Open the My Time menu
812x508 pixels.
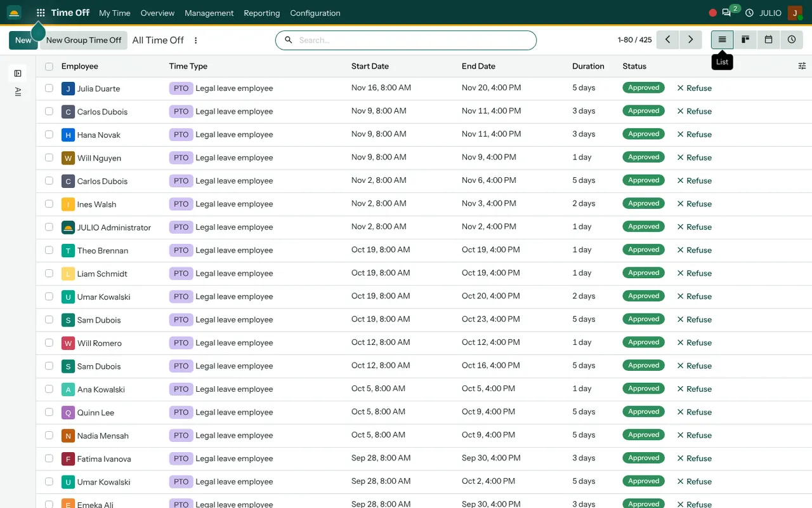115,13
